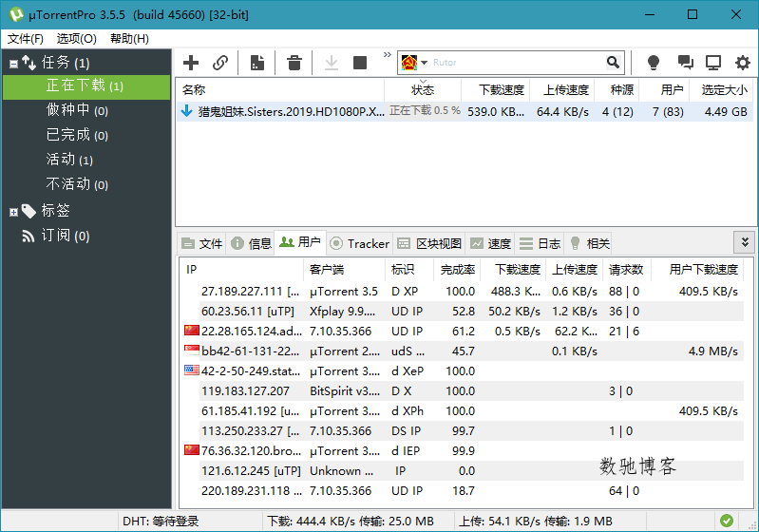The height and width of the screenshot is (532, 759).
Task: Collapse the 任务 tree node
Action: coord(13,64)
